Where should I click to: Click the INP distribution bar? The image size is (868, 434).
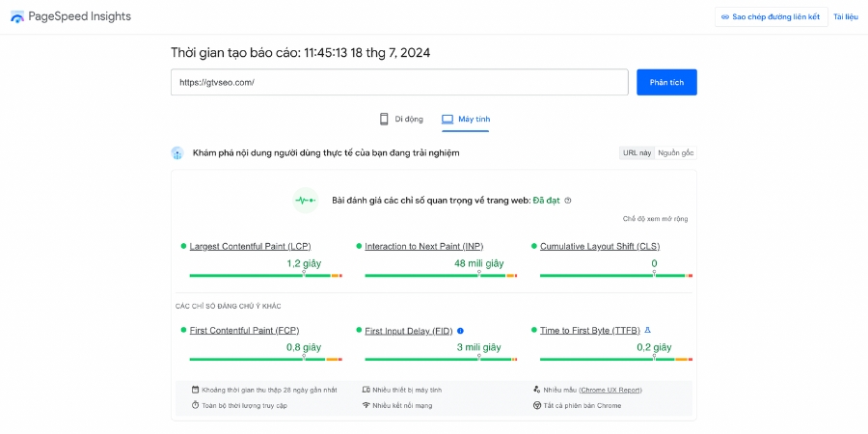click(x=441, y=275)
